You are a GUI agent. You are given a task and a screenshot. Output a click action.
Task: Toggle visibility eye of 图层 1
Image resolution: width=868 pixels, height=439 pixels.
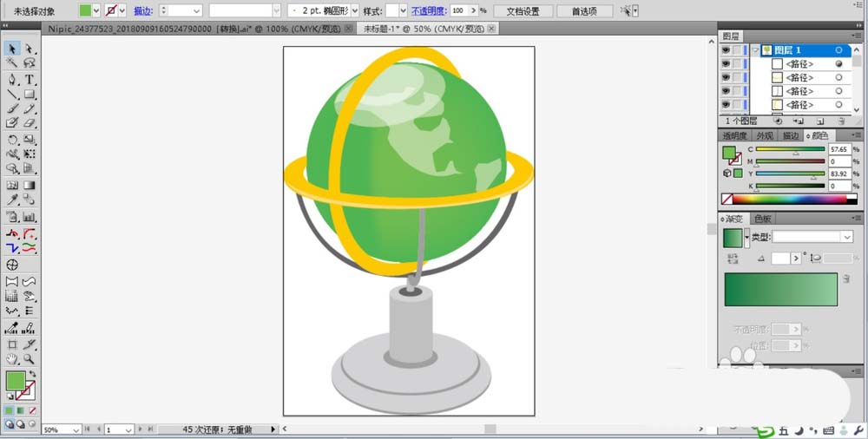click(x=725, y=50)
